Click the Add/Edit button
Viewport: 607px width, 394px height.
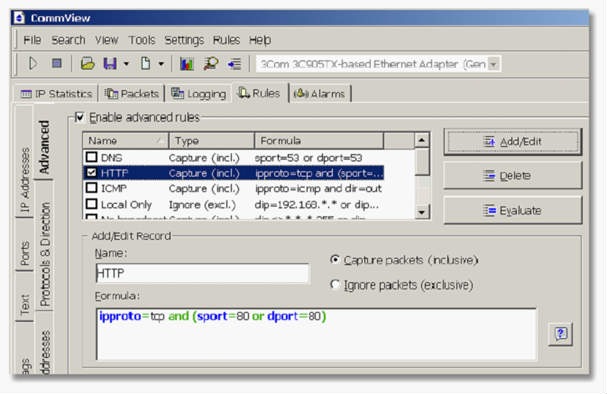(513, 142)
